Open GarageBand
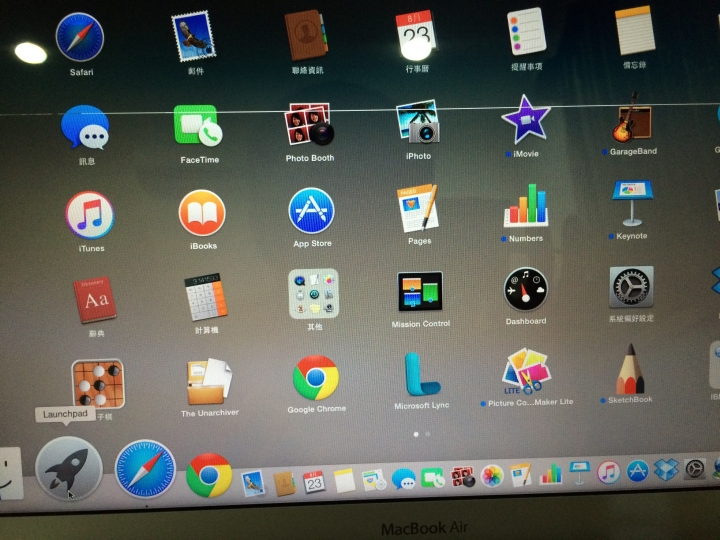The height and width of the screenshot is (540, 720). (631, 118)
